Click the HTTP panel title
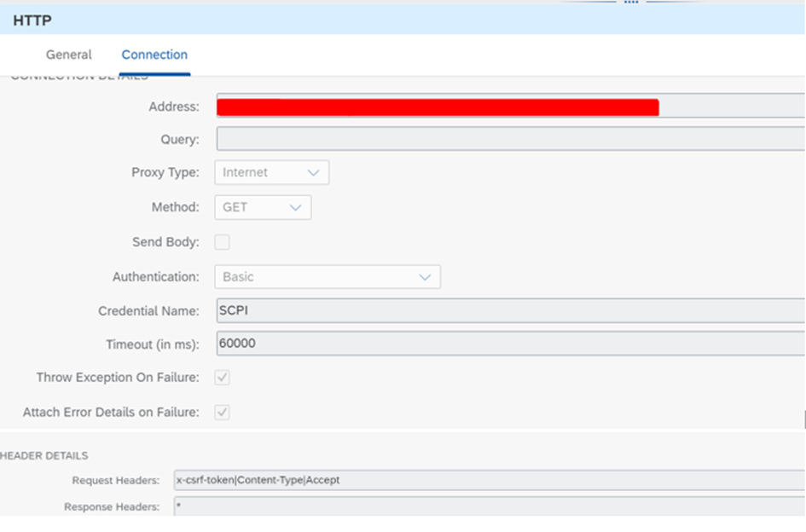The image size is (806, 532). coord(32,20)
